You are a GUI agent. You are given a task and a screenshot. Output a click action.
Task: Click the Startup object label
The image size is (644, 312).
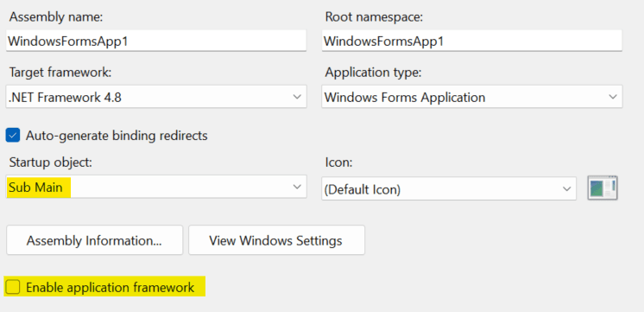pyautogui.click(x=51, y=162)
